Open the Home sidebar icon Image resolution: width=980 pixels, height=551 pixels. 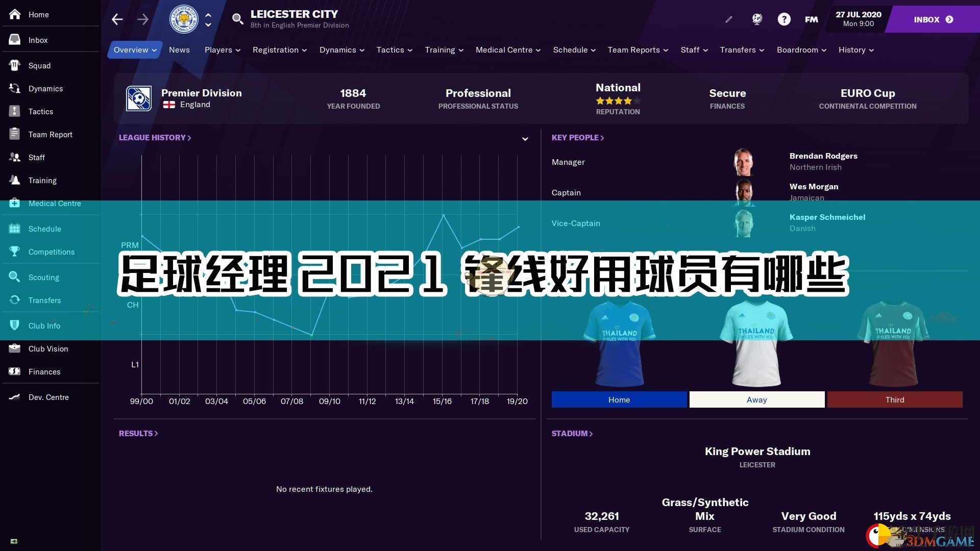coord(15,14)
